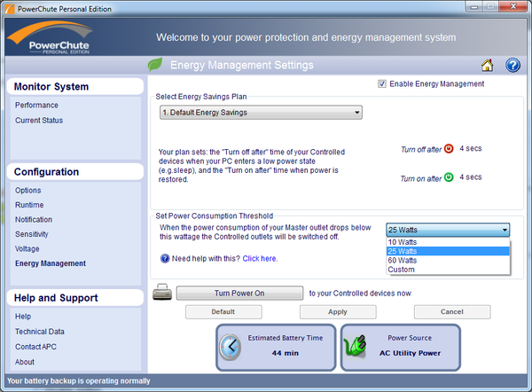Click the AC Utility Power text

tap(410, 353)
